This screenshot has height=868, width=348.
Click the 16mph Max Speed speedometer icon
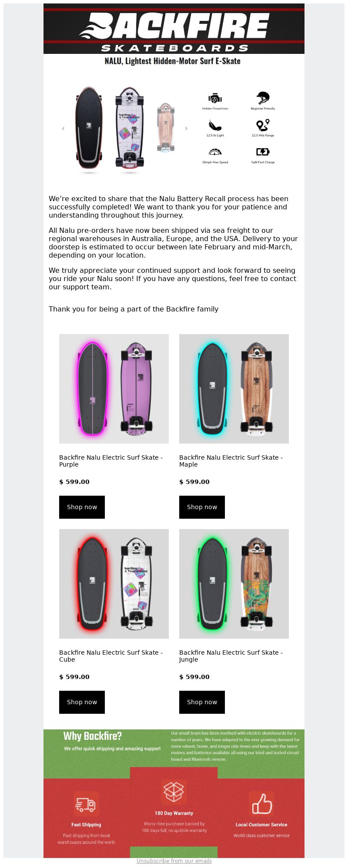coord(215,152)
